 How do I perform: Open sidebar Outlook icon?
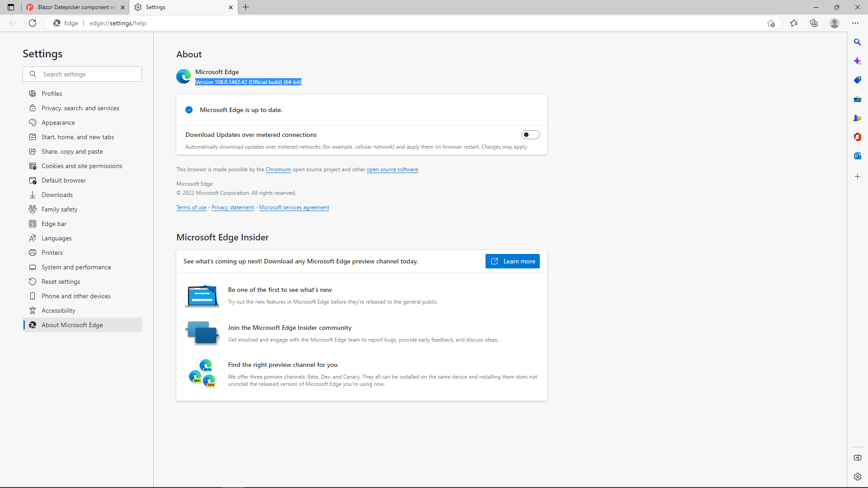pos(857,156)
